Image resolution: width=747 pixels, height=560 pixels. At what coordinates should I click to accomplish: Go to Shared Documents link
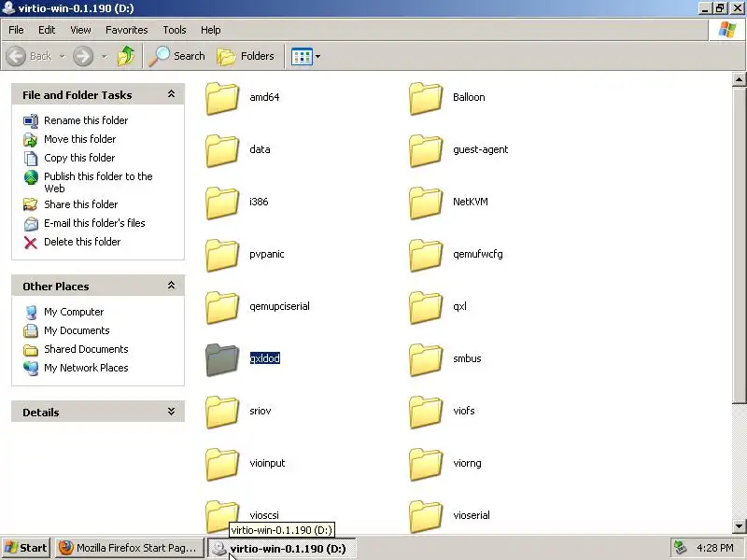click(x=86, y=349)
